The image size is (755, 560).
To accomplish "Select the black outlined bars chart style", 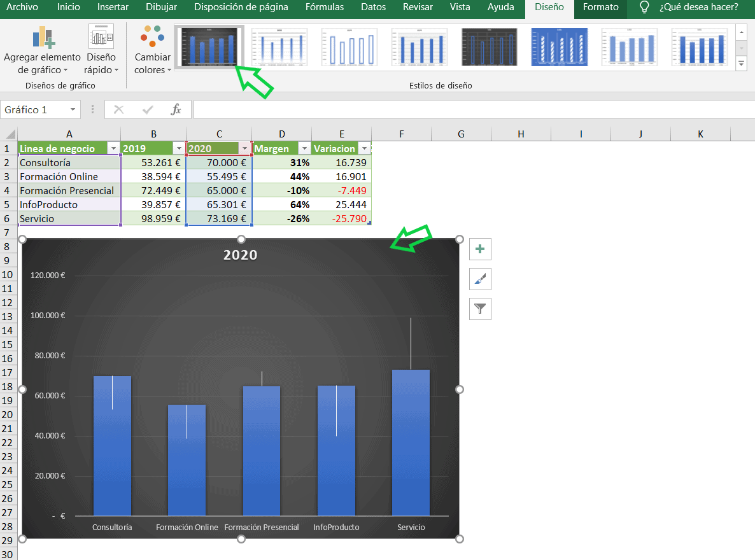I will [489, 47].
